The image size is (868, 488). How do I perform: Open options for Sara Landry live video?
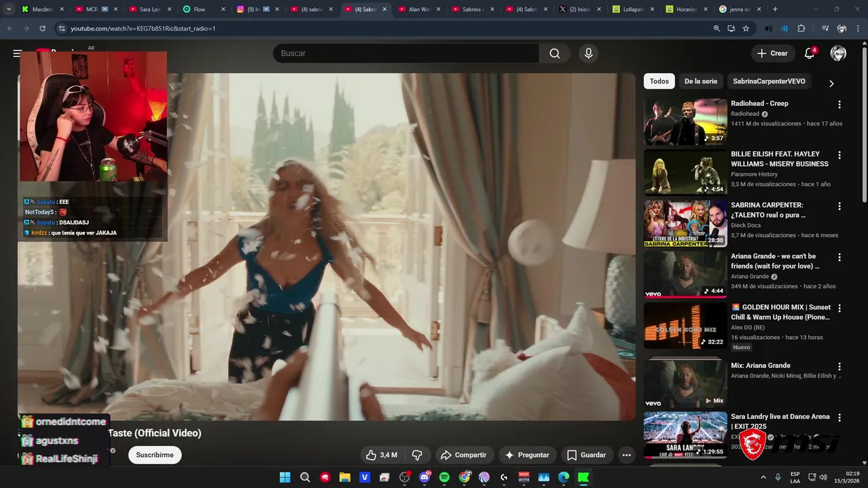pyautogui.click(x=840, y=418)
